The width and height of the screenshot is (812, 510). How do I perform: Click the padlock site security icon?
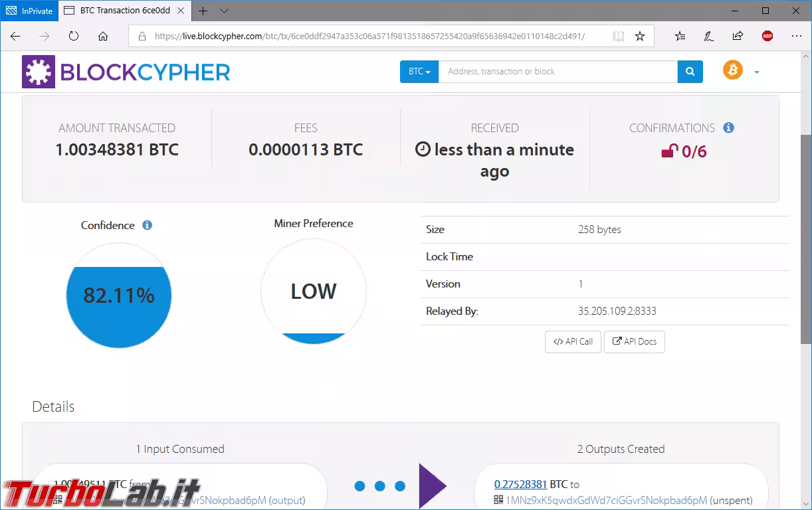142,37
